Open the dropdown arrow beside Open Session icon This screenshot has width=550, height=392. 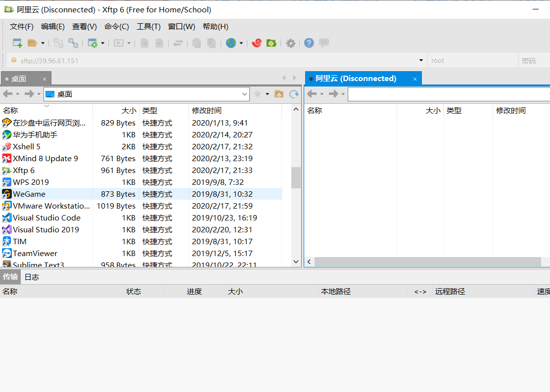click(x=43, y=43)
